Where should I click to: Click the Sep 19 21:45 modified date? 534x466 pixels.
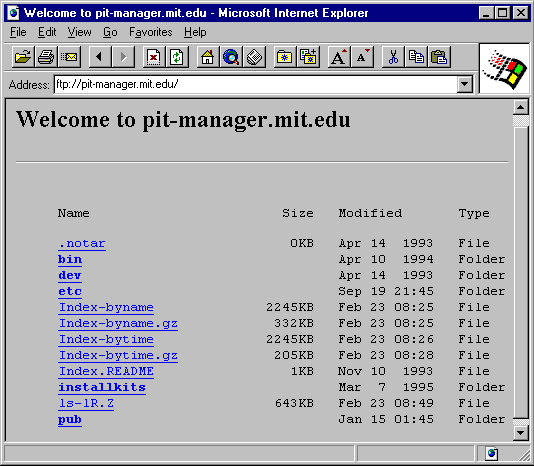(x=386, y=292)
